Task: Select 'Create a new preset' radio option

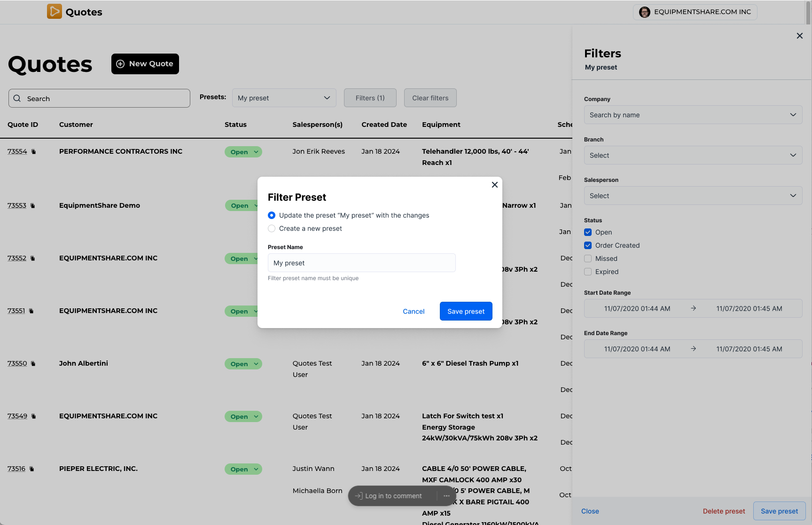Action: coord(272,228)
